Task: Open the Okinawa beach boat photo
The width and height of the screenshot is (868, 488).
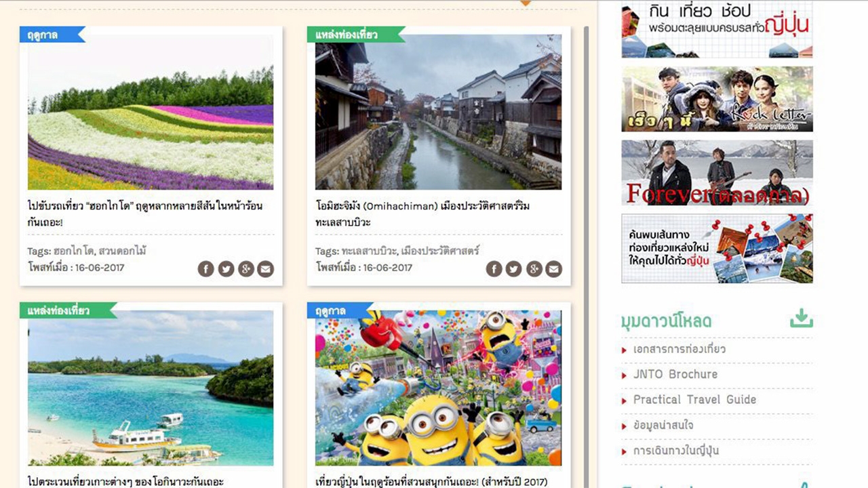Action: [x=151, y=388]
